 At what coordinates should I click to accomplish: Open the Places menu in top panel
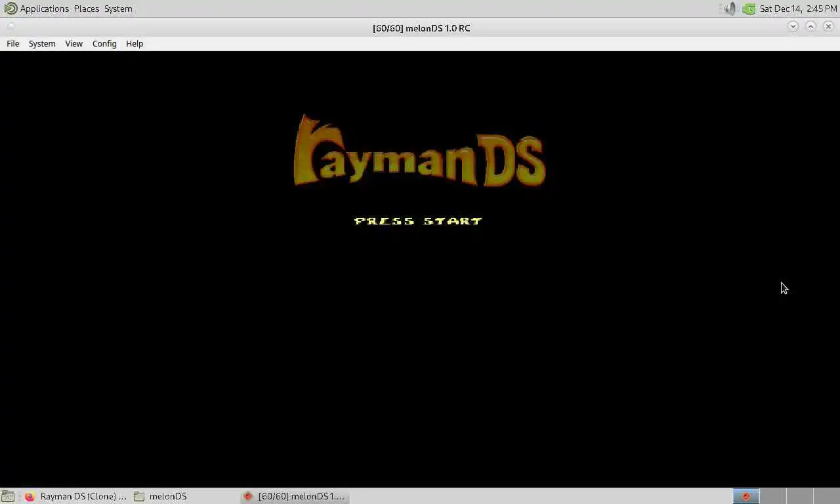coord(87,9)
